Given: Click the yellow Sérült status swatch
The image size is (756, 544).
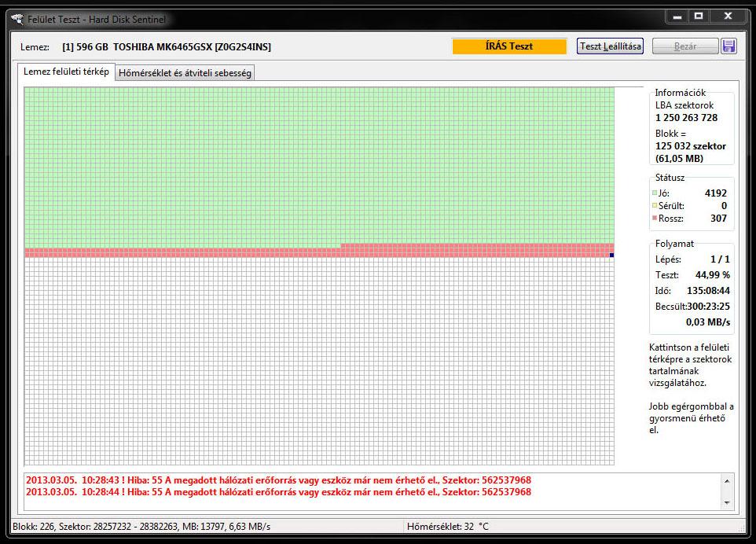Looking at the screenshot, I should [x=655, y=205].
